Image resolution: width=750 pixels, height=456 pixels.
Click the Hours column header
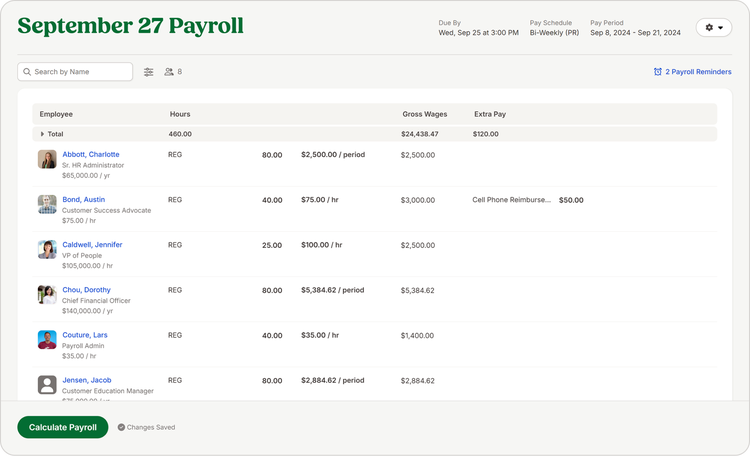point(180,114)
